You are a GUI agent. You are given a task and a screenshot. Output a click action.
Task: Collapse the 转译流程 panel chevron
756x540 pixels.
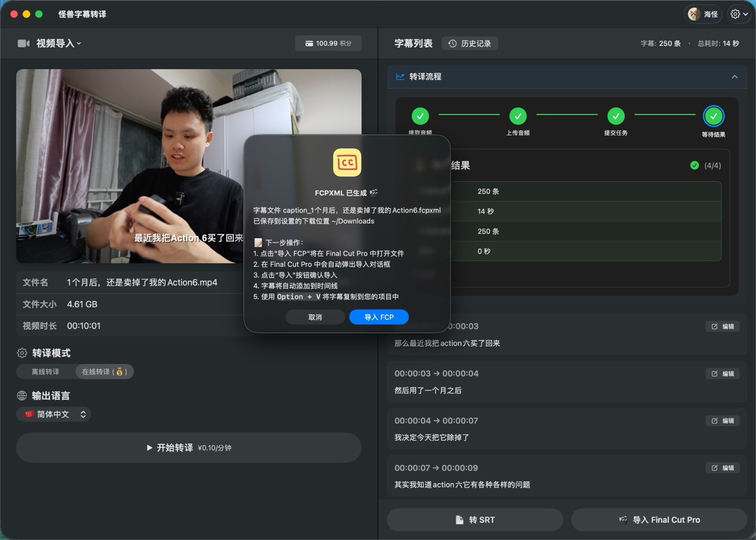(x=735, y=77)
